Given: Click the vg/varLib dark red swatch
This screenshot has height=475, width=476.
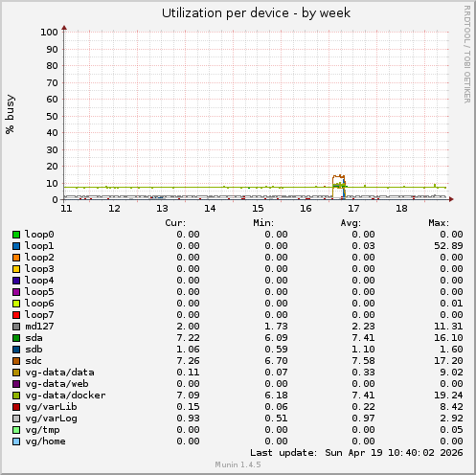Looking at the screenshot, I should pyautogui.click(x=16, y=407).
